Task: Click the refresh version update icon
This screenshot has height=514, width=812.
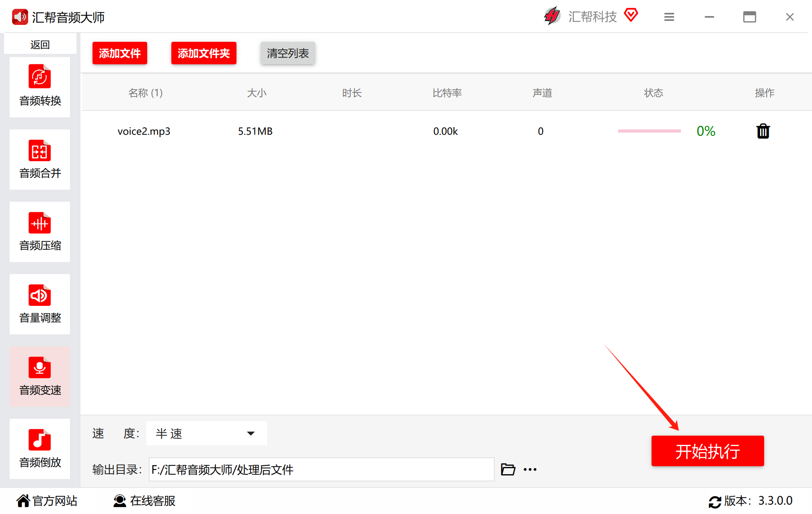Action: tap(715, 502)
